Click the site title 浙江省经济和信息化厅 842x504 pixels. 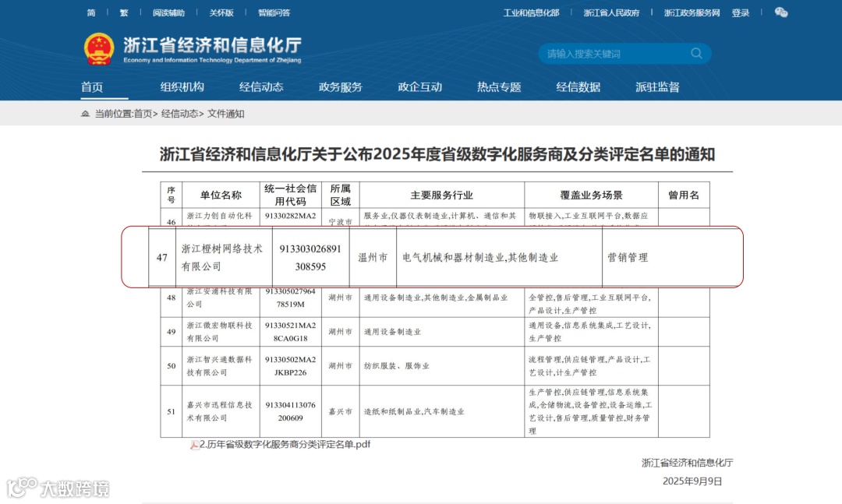point(212,44)
